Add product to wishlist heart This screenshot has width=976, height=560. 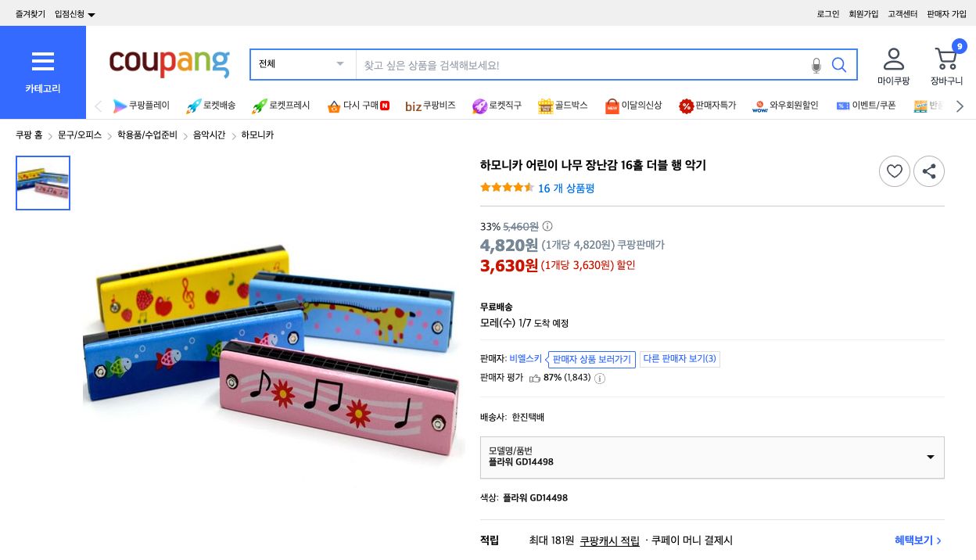pos(895,171)
